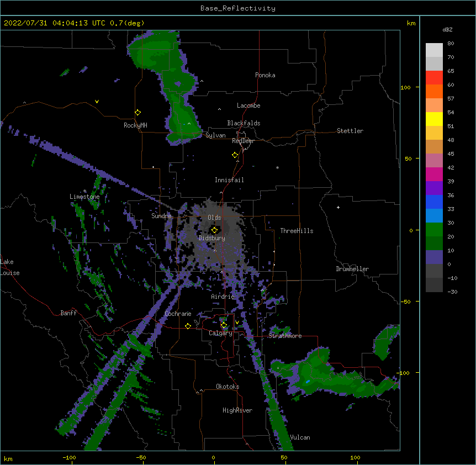476x465 pixels.
Task: Pick the yellow 51–54 dBZ legend swatch
Action: 434,119
